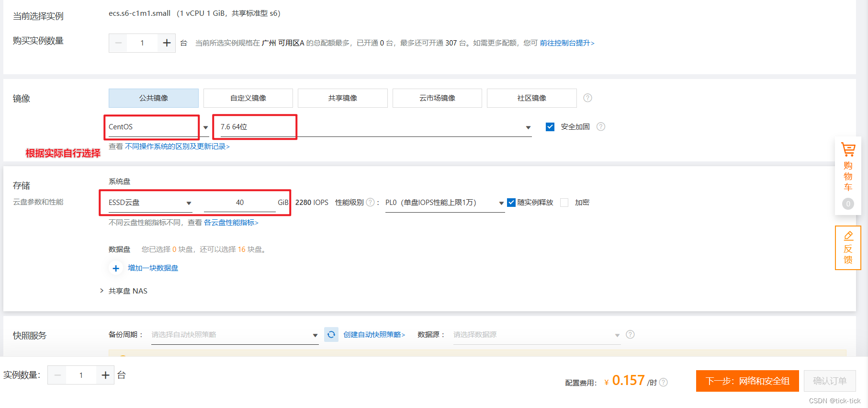Screen dimensions: 868x408
Task: Open the console quota upgrade link
Action: coord(567,43)
